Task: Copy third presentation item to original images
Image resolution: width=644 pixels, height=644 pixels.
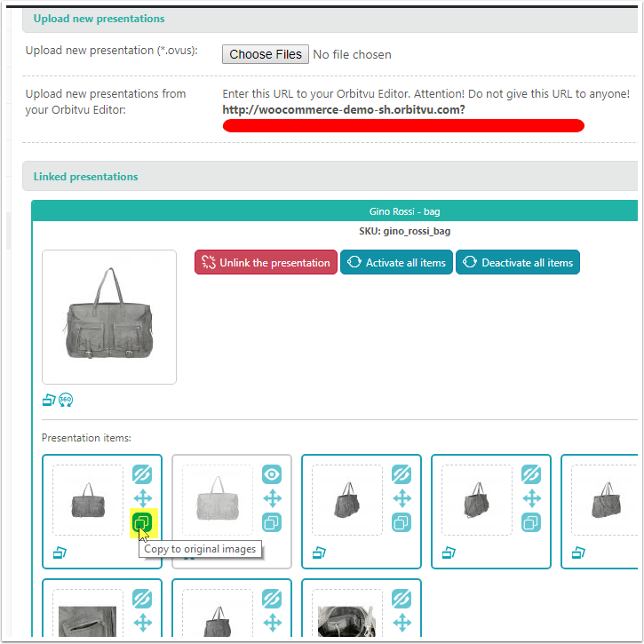Action: 402,522
